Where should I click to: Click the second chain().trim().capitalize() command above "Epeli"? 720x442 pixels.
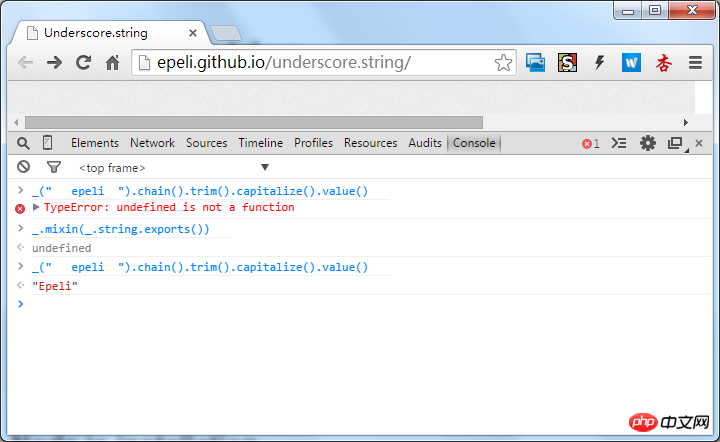tap(200, 267)
